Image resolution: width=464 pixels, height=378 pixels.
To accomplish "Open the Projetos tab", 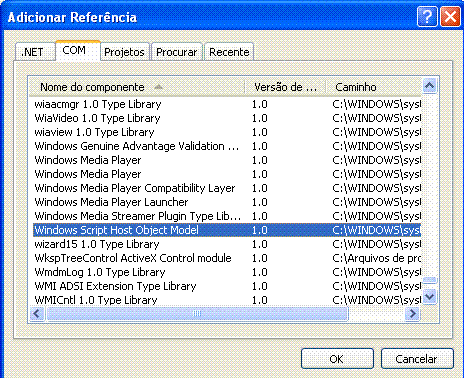I will 125,52.
